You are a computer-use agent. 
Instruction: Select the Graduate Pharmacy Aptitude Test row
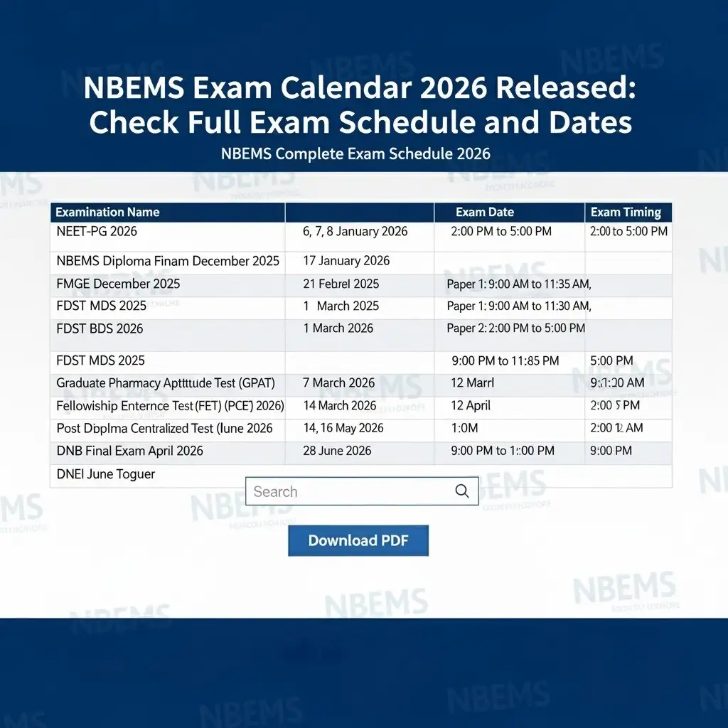pos(166,383)
